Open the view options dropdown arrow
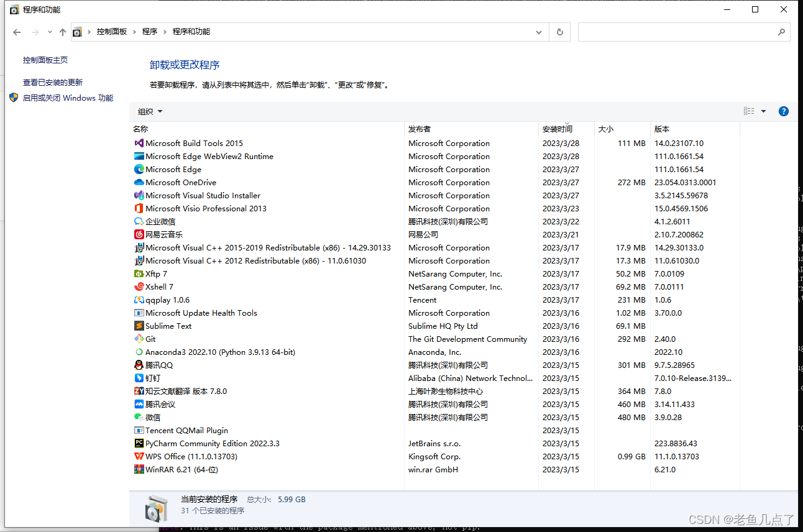This screenshot has height=532, width=803. pos(763,111)
